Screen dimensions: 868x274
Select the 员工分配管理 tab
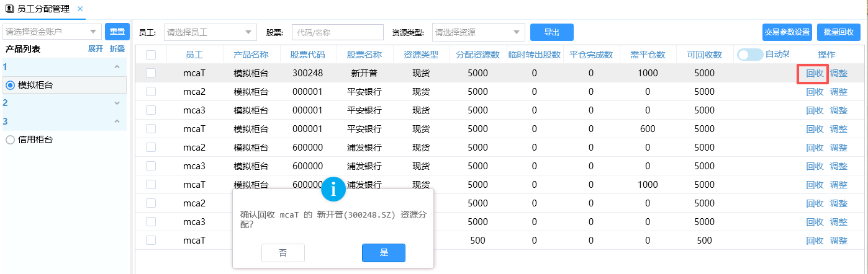(x=42, y=9)
